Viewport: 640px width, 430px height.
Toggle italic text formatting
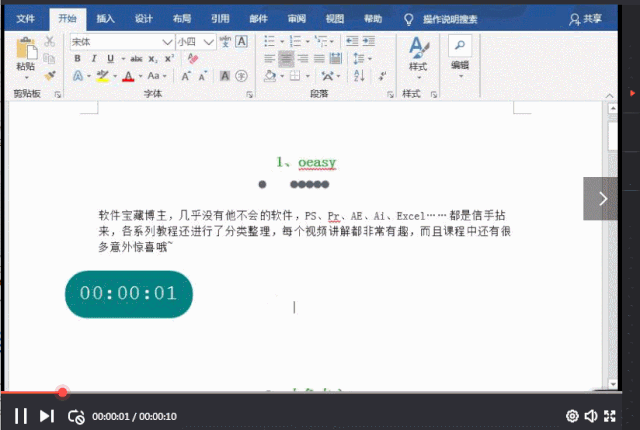click(93, 59)
